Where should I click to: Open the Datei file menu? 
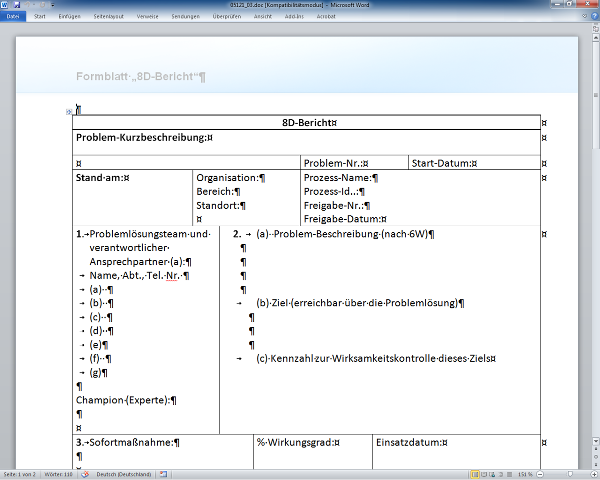12,17
